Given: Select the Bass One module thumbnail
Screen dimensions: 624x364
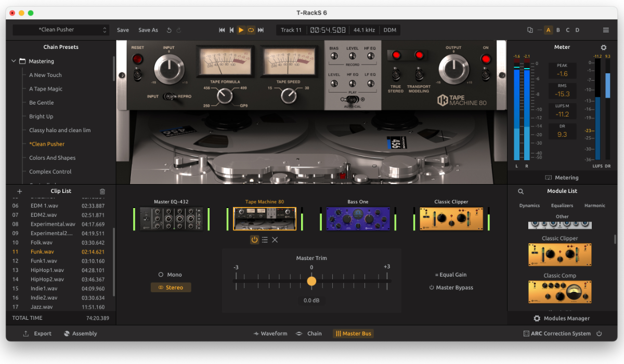Looking at the screenshot, I should point(358,219).
